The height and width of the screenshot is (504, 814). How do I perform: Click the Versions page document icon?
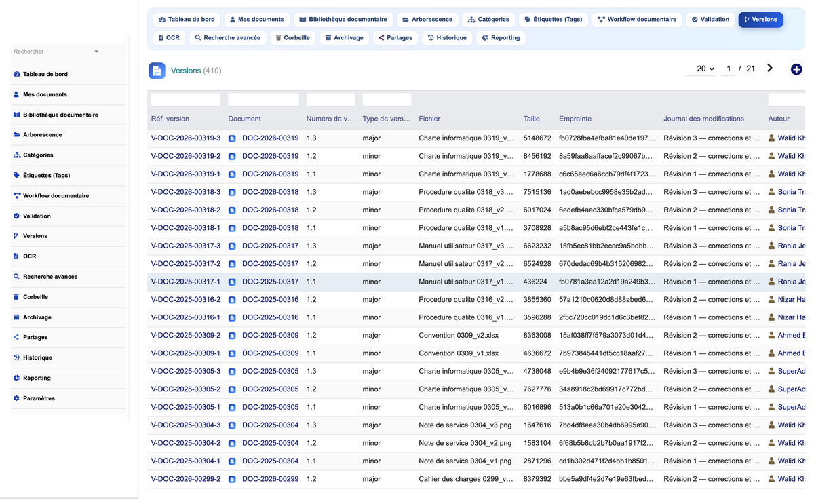click(157, 71)
